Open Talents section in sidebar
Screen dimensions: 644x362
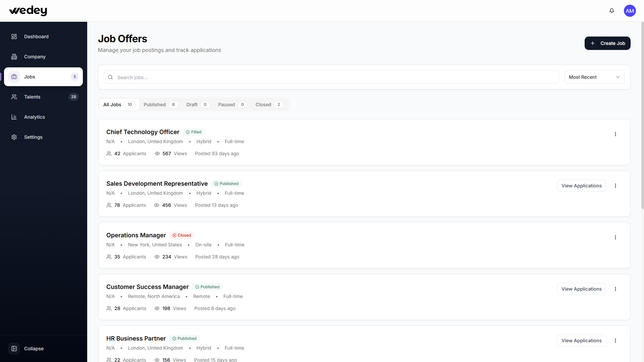click(x=32, y=97)
